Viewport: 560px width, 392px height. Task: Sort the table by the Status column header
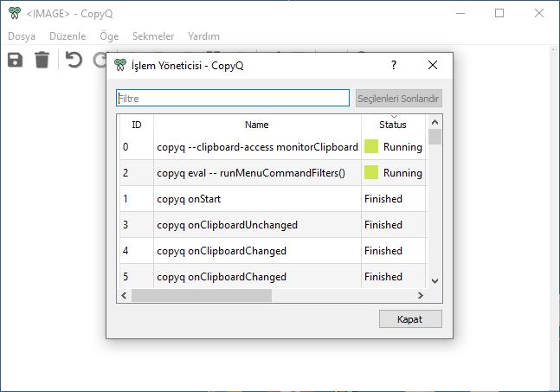tap(393, 125)
